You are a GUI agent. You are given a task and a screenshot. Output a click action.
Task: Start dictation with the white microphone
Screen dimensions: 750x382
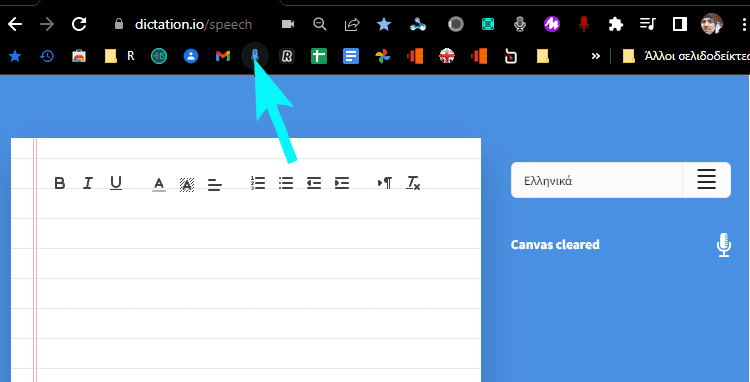(724, 245)
